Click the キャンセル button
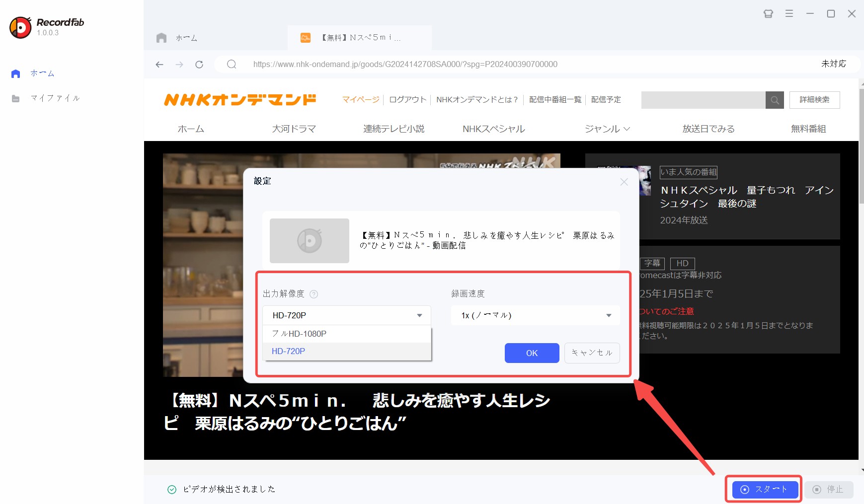This screenshot has height=504, width=864. tap(592, 353)
